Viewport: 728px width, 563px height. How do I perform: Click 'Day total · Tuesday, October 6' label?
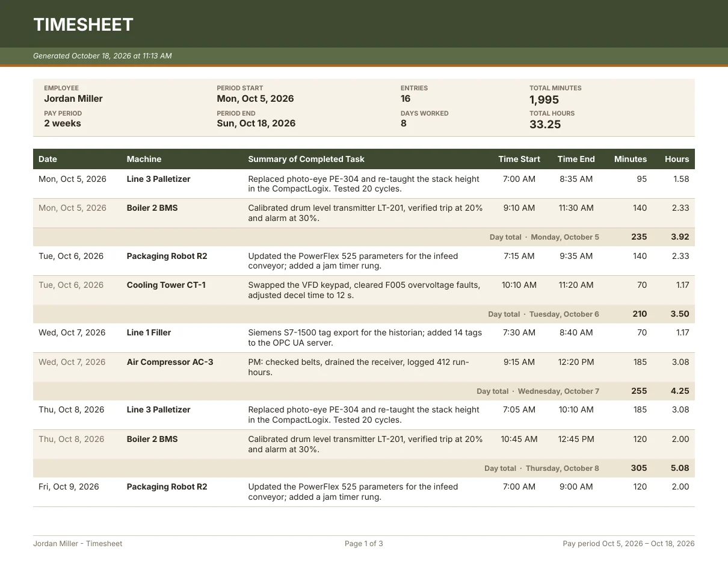coord(544,314)
